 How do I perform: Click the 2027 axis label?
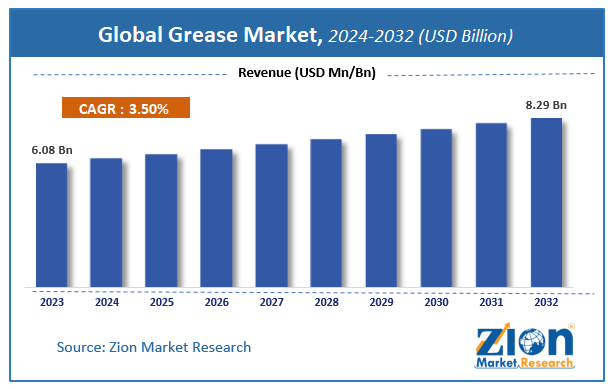tap(272, 302)
